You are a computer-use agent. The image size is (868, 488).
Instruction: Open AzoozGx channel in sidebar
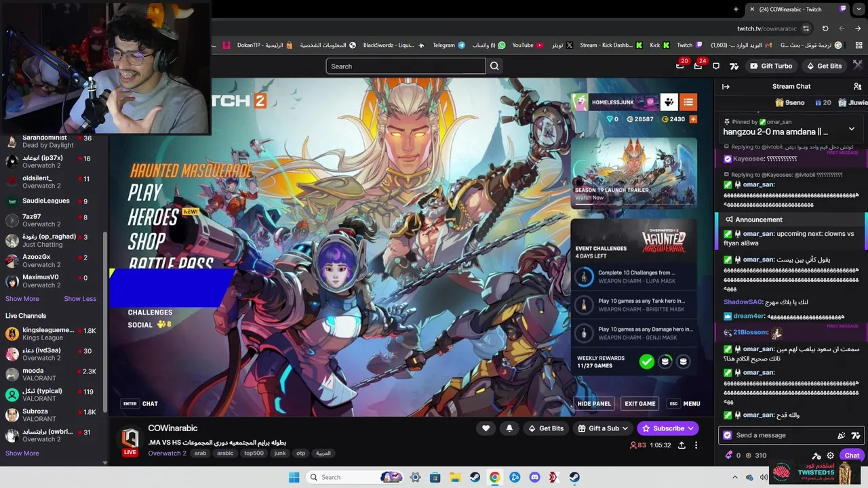(x=51, y=260)
